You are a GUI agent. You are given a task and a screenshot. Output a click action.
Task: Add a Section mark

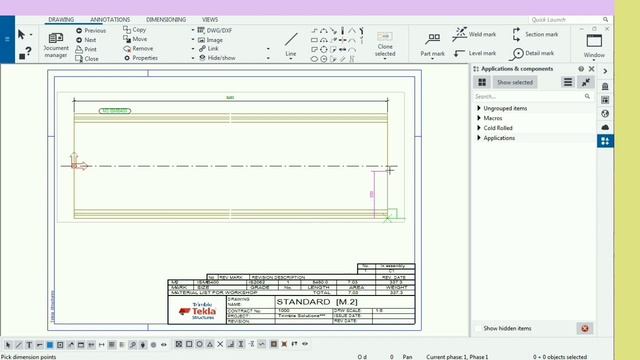pyautogui.click(x=535, y=34)
